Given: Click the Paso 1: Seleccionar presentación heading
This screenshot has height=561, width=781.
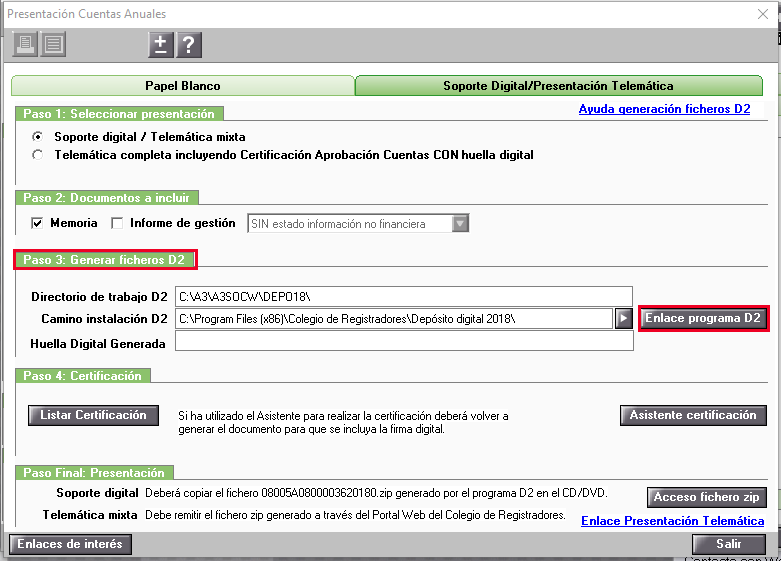Looking at the screenshot, I should tap(119, 114).
